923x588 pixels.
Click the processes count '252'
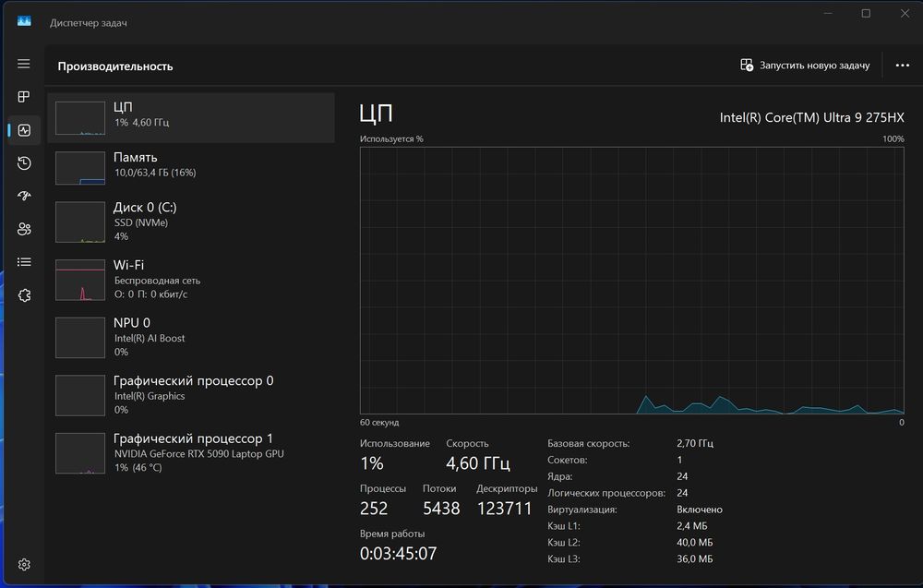[374, 509]
